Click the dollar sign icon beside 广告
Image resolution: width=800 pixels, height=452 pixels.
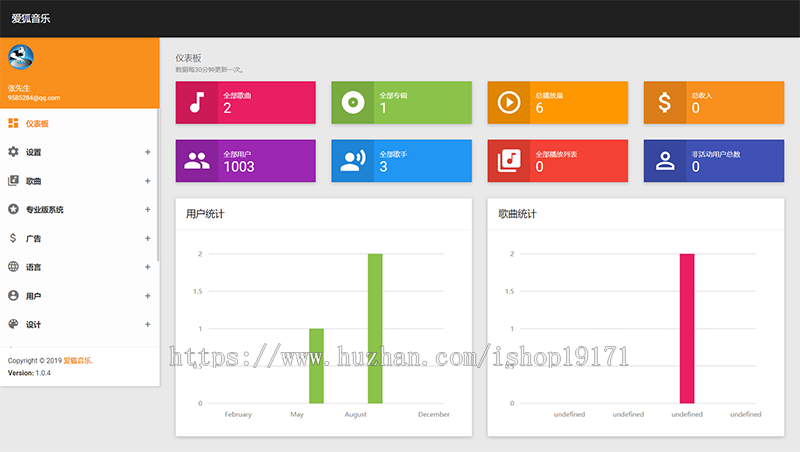coord(13,238)
